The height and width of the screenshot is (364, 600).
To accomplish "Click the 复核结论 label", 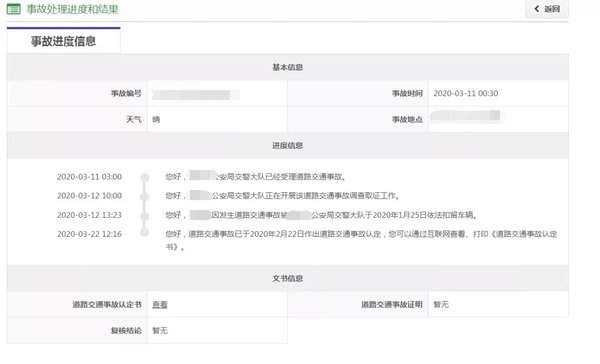I will [x=126, y=331].
